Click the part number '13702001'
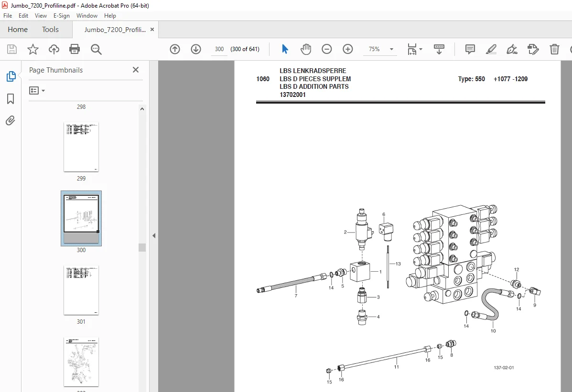 coord(292,95)
